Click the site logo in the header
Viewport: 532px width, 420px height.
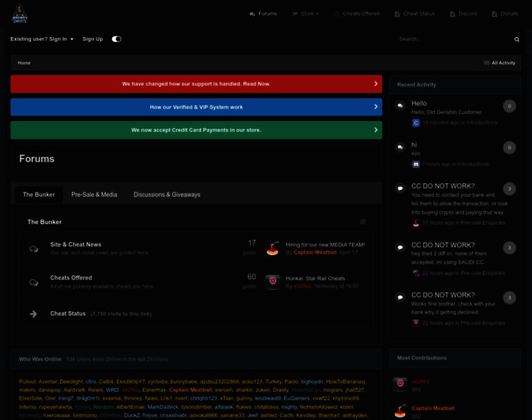coord(20,13)
